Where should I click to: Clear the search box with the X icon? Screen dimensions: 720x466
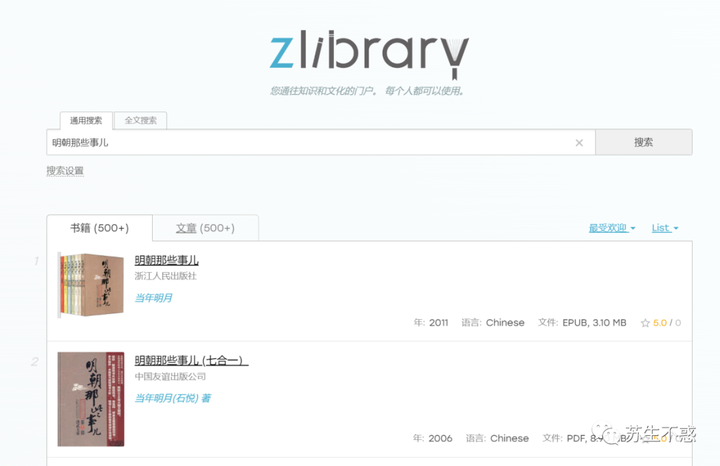click(x=579, y=143)
